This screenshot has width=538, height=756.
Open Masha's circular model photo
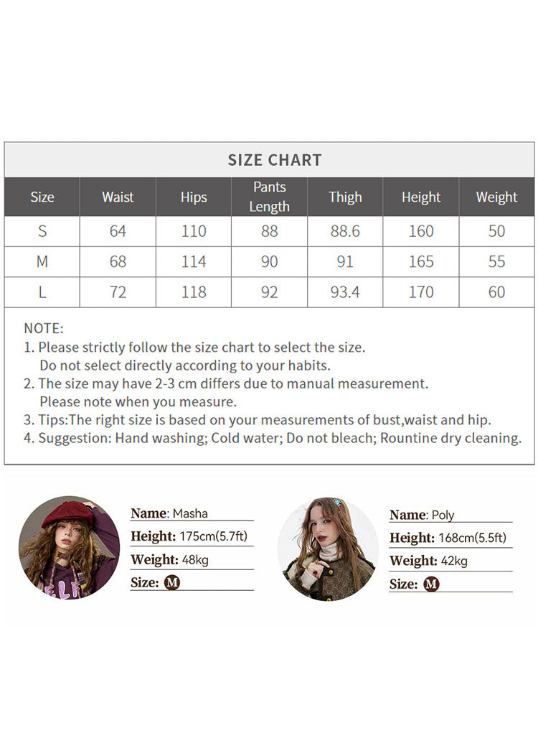pos(70,547)
